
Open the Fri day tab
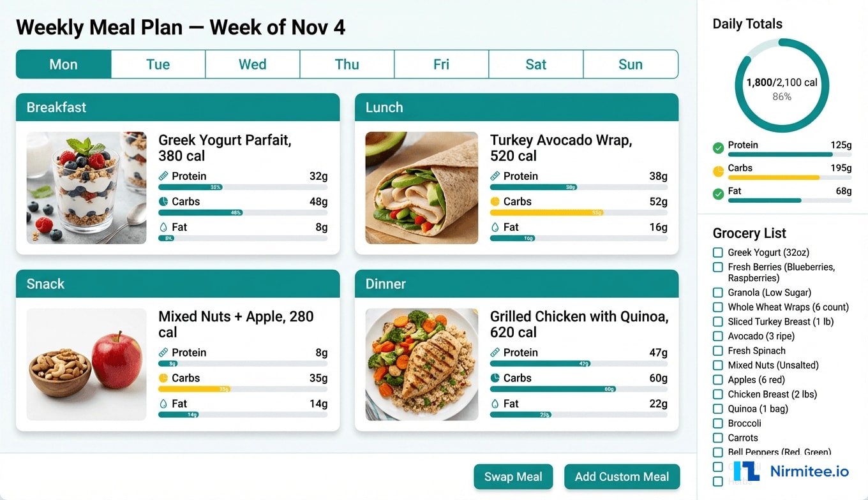(441, 64)
